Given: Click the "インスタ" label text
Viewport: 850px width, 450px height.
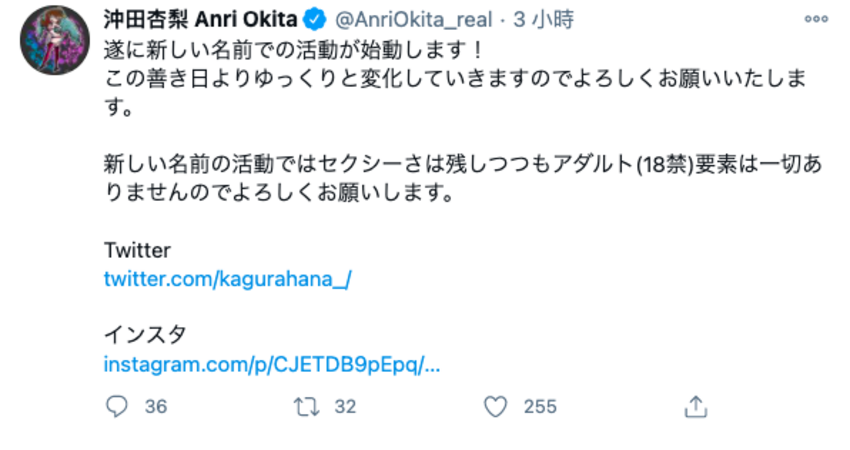Looking at the screenshot, I should (x=145, y=335).
